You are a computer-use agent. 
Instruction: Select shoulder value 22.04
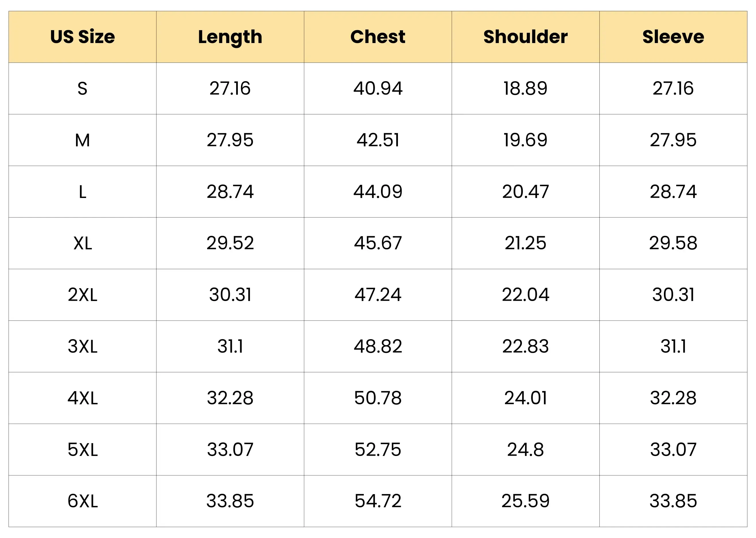(x=525, y=295)
